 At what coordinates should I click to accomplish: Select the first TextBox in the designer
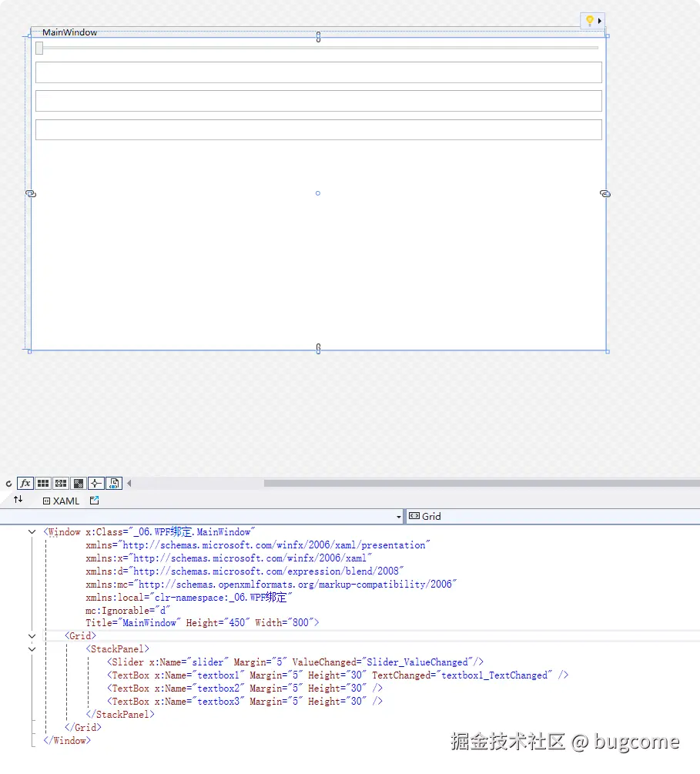point(318,72)
